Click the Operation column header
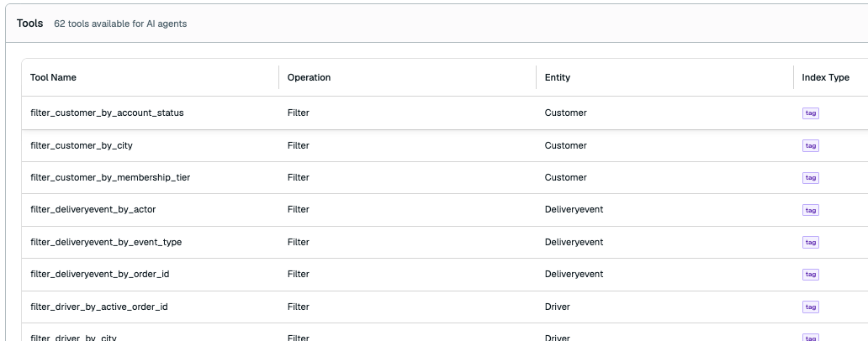The width and height of the screenshot is (868, 341). 309,77
